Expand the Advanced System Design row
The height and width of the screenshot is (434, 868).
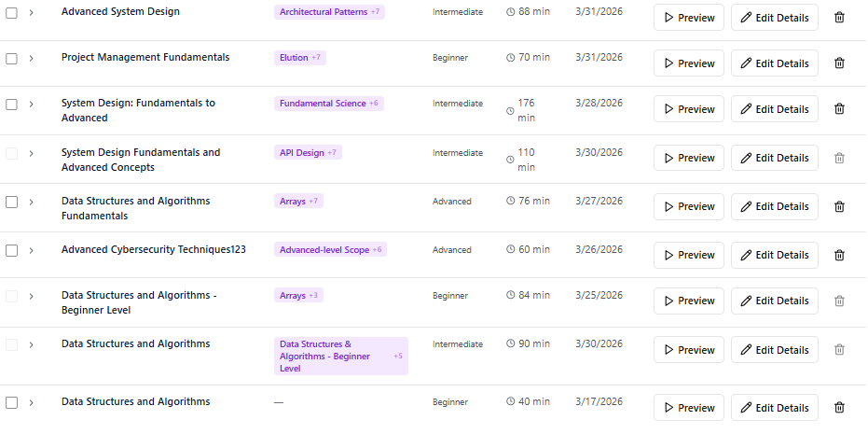point(31,12)
